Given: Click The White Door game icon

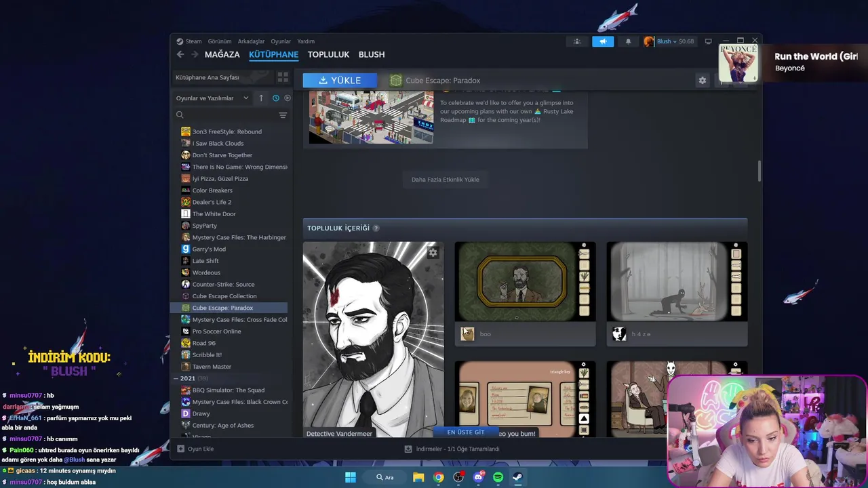Looking at the screenshot, I should tap(186, 213).
